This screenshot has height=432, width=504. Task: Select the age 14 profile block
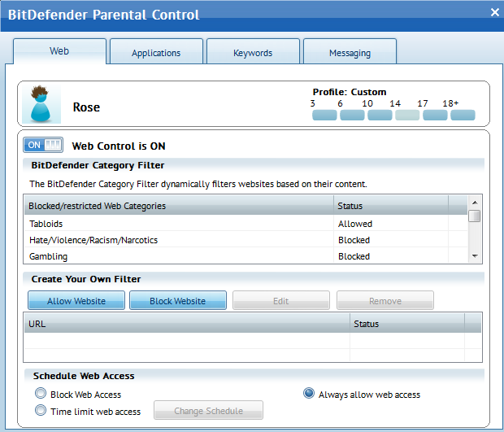pos(407,115)
